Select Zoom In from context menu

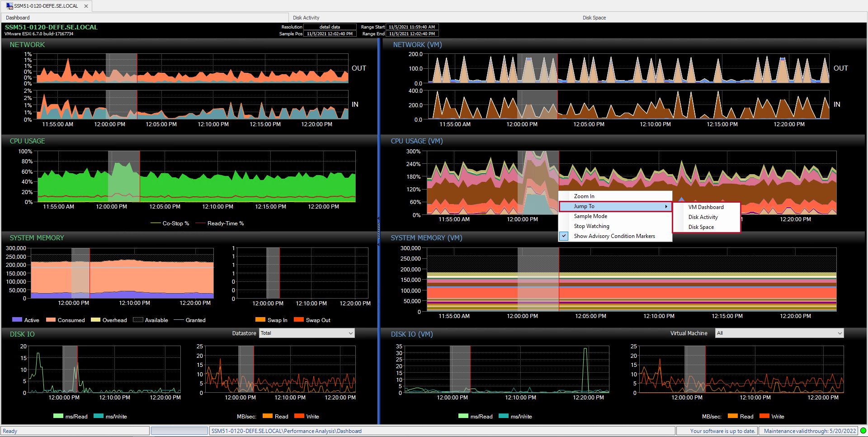click(x=584, y=196)
